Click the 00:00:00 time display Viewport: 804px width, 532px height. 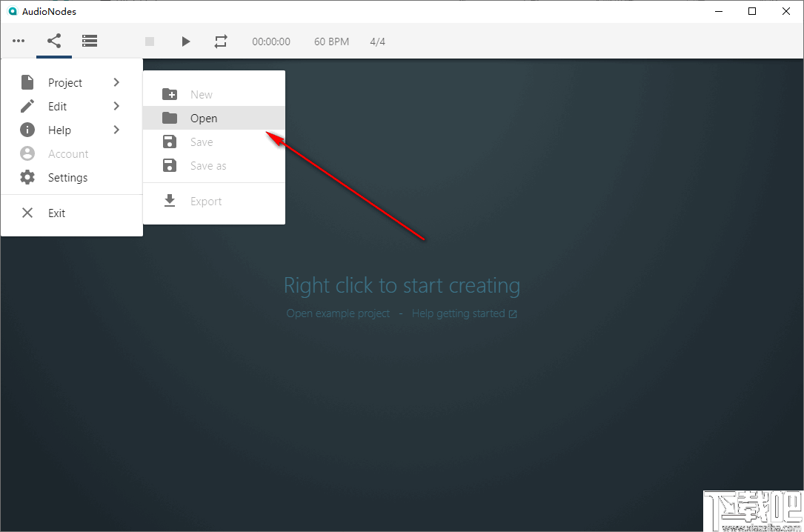(x=270, y=42)
